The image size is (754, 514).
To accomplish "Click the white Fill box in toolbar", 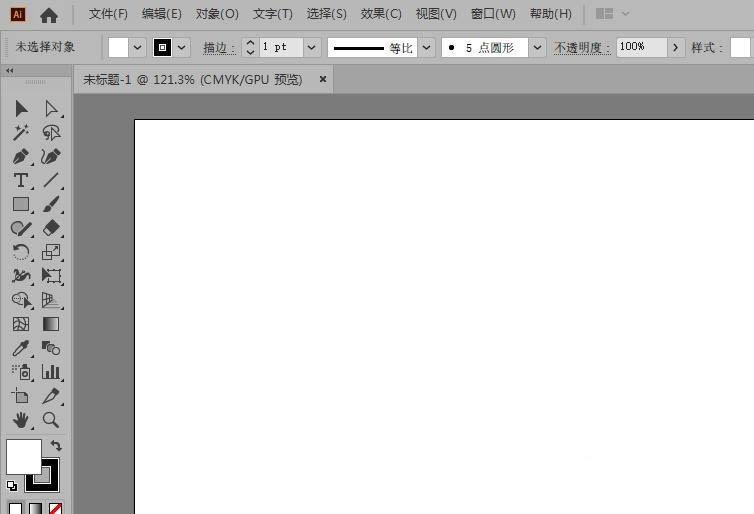I will (24, 457).
